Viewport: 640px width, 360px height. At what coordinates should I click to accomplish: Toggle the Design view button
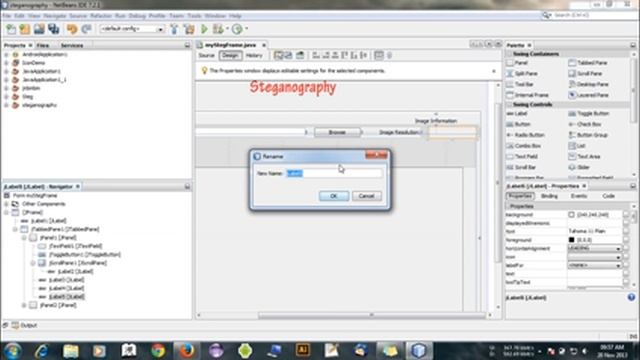point(230,56)
